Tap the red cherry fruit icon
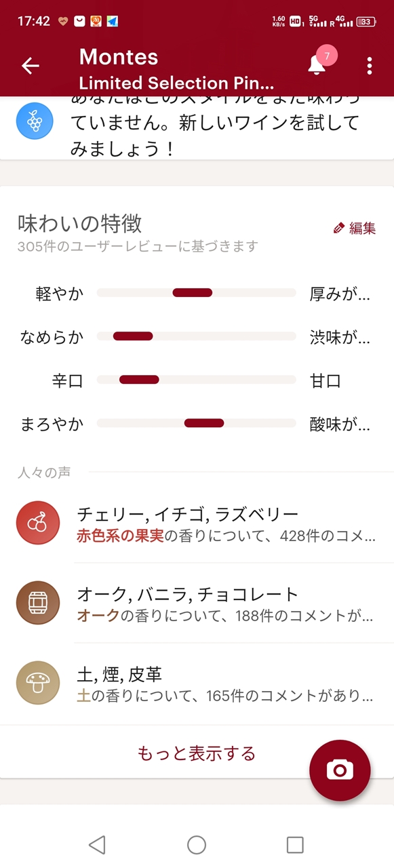Image resolution: width=394 pixels, height=868 pixels. [38, 523]
